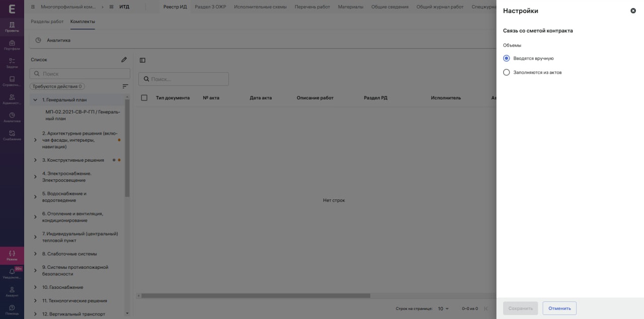Viewport: 644px width, 319px height.
Task: Open the rows per page dropdown showing 10
Action: [x=443, y=308]
